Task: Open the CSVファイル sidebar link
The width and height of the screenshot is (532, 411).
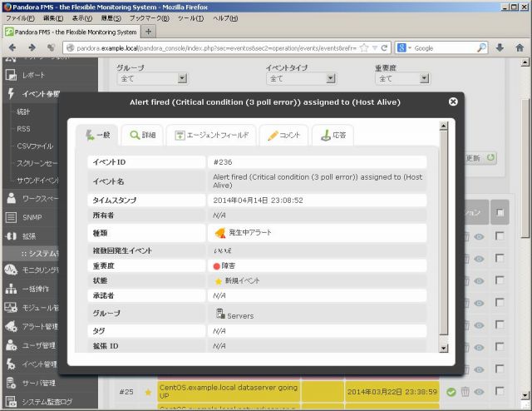Action: click(35, 146)
